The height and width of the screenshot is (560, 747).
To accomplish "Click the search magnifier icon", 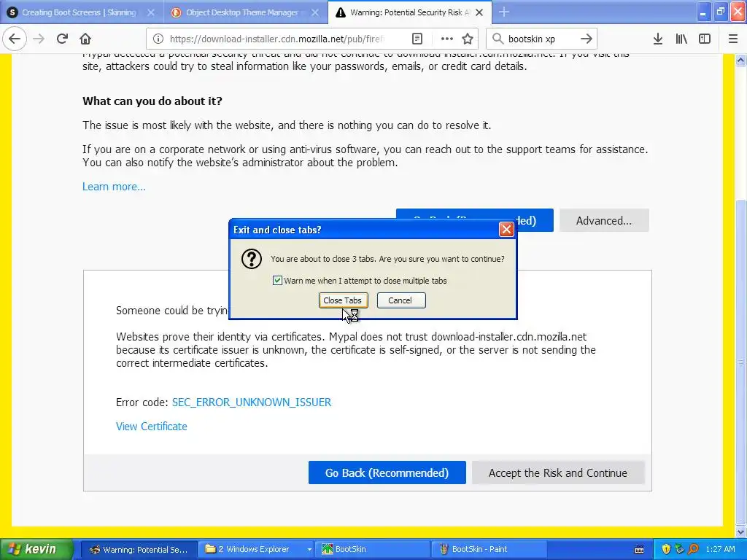I will pyautogui.click(x=498, y=39).
